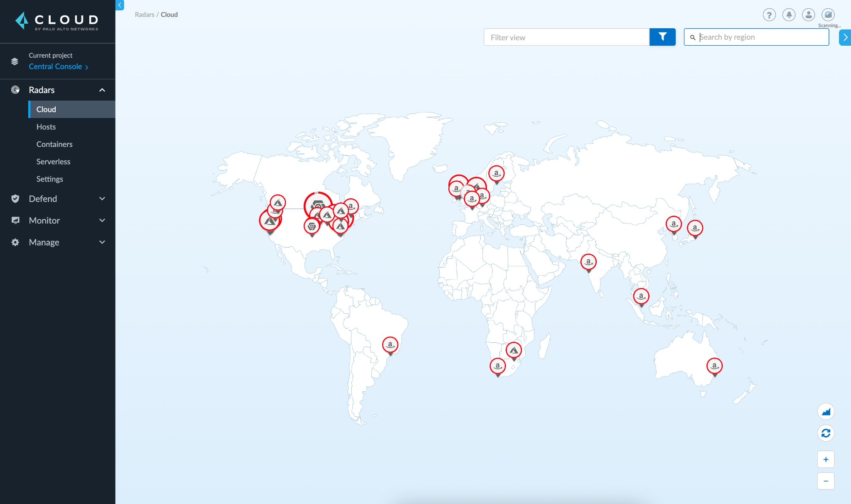Select the AWS marker in South Korea
The height and width of the screenshot is (504, 851).
(x=674, y=224)
